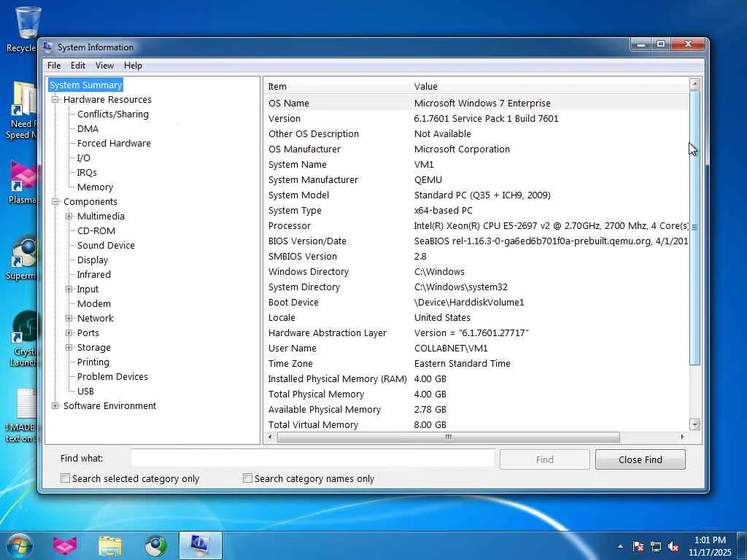Click the taskbar clock and date
Image resolution: width=747 pixels, height=560 pixels.
710,546
